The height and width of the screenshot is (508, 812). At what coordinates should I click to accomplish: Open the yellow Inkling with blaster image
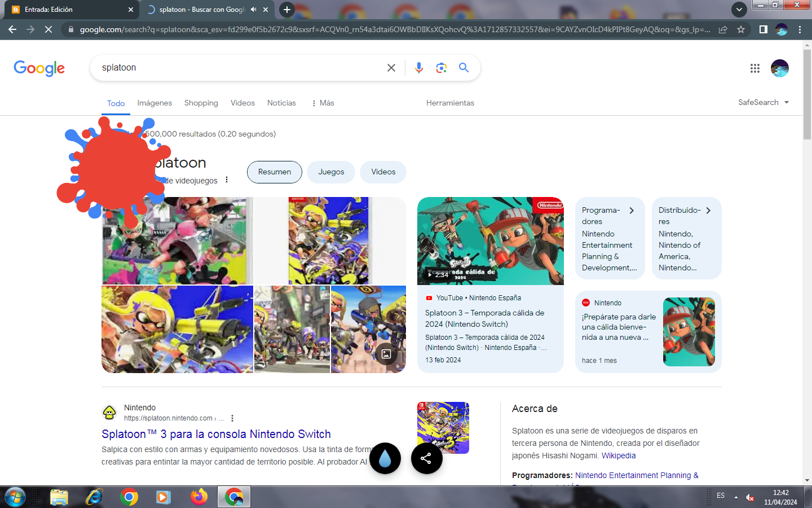[177, 329]
